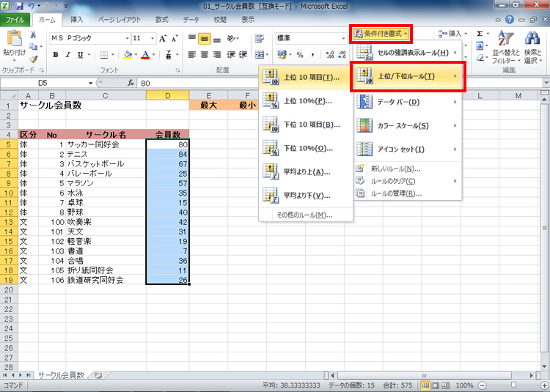Open borders dropdown arrow

(x=113, y=55)
